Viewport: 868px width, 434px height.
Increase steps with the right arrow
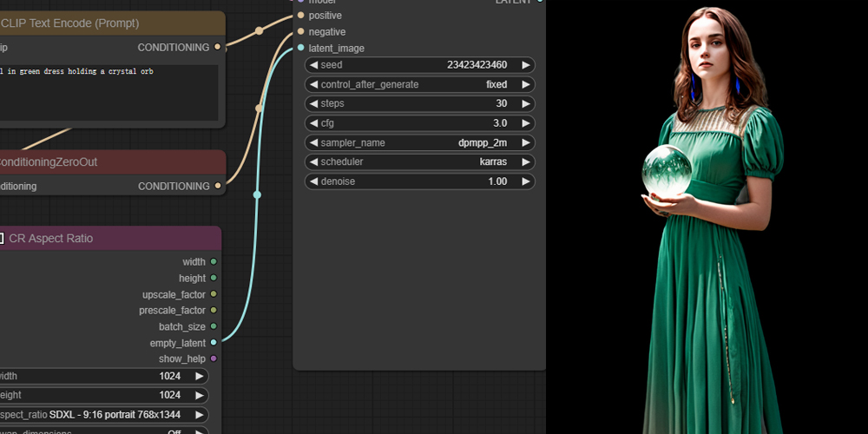(x=526, y=104)
